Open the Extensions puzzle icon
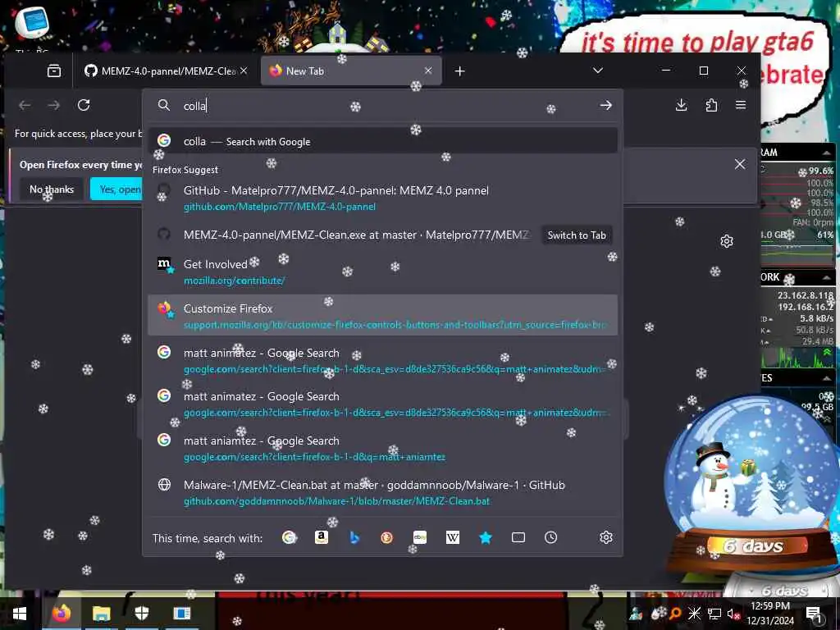 (711, 105)
